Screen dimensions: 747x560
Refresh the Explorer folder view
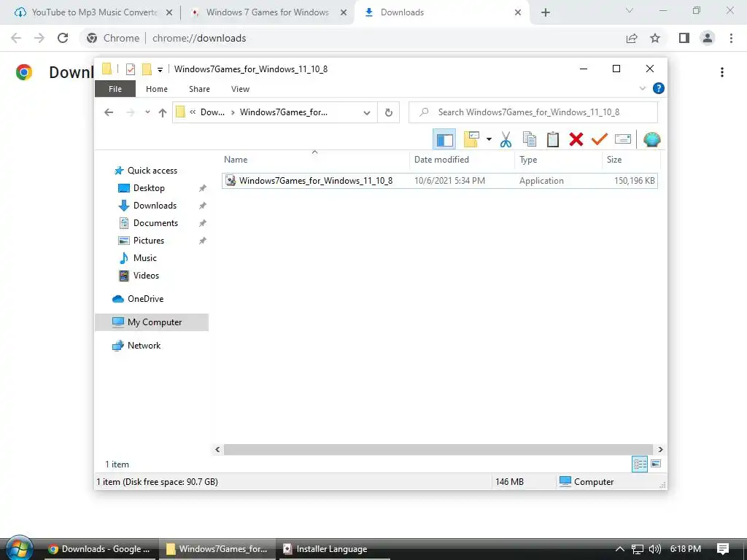[x=389, y=113]
